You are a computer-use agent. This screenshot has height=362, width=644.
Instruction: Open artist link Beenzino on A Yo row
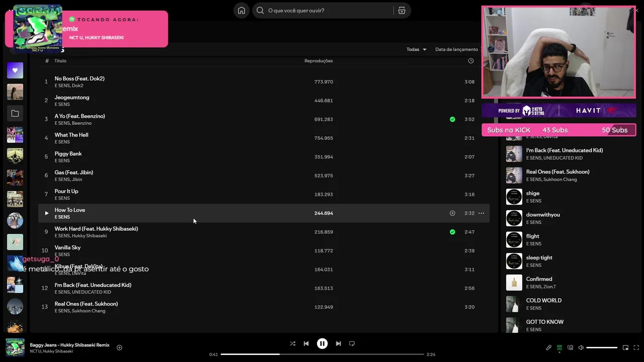[82, 123]
